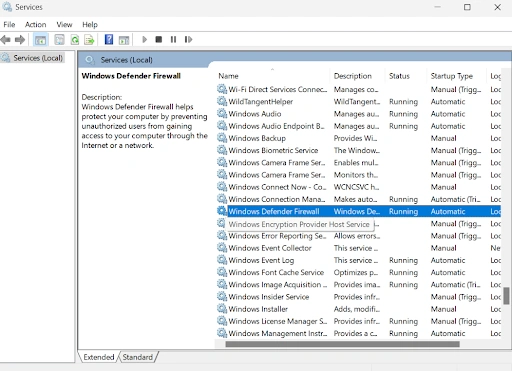Click 'Adds, modifi...' description cell

(x=357, y=309)
